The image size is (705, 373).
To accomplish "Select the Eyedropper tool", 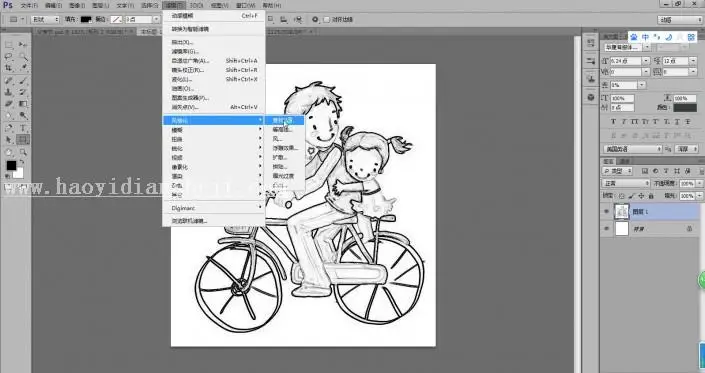I will point(23,68).
